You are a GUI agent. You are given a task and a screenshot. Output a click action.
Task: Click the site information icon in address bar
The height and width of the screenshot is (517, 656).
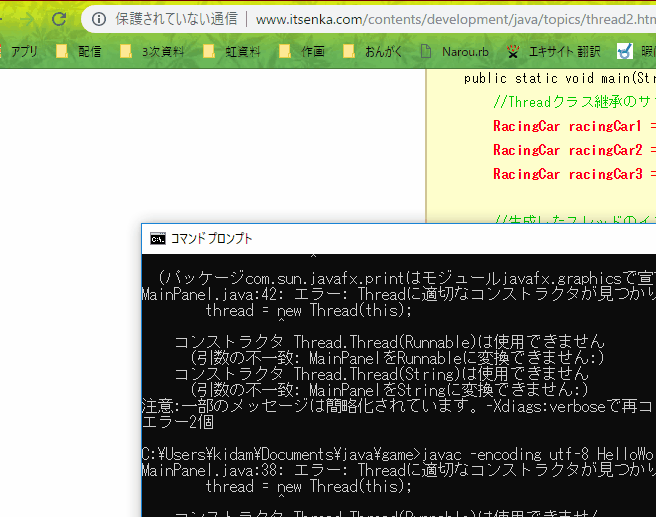[99, 19]
